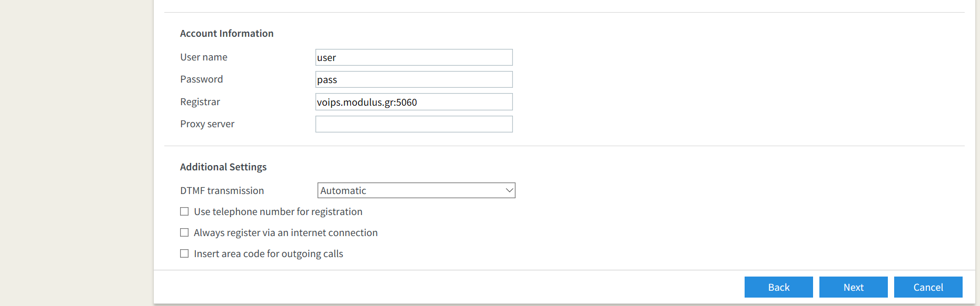Image resolution: width=980 pixels, height=306 pixels.
Task: Click the Back button
Action: pyautogui.click(x=779, y=287)
